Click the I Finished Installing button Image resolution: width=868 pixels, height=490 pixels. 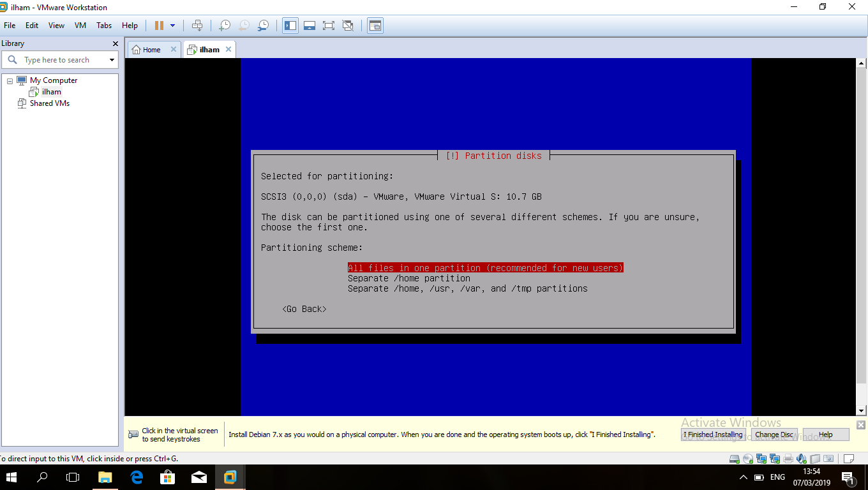(713, 434)
